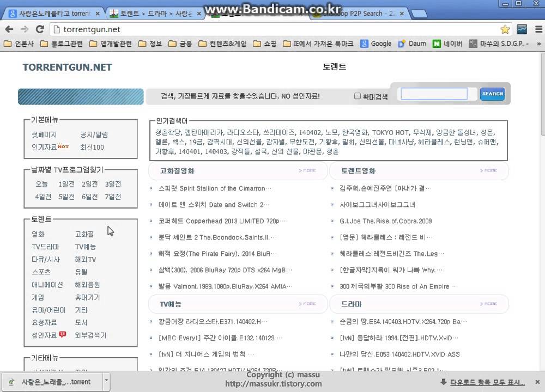Open IE에서 가져온 북마크 folder
This screenshot has width=545, height=392.
coord(318,44)
